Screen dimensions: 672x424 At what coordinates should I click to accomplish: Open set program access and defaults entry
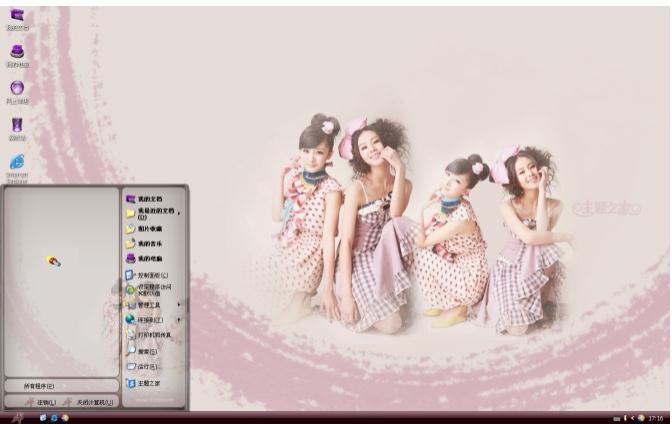coord(149,290)
